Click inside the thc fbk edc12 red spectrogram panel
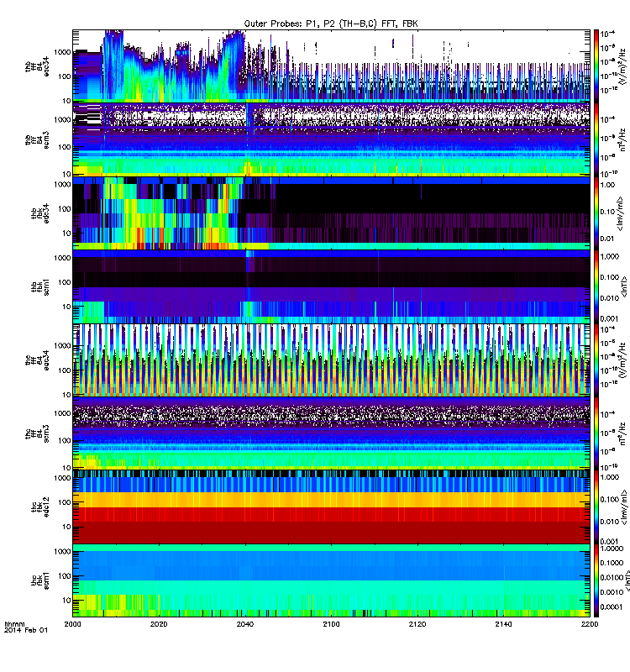This screenshot has height=672, width=630. tap(331, 507)
